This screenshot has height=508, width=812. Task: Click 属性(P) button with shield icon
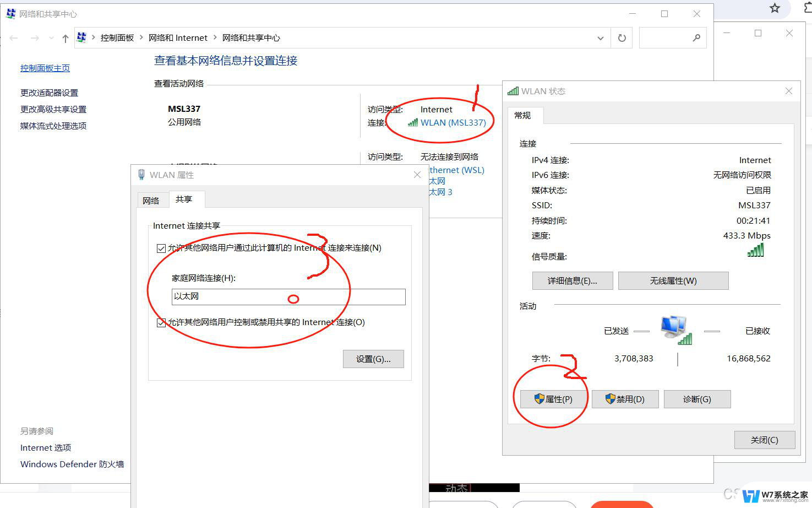(x=553, y=399)
